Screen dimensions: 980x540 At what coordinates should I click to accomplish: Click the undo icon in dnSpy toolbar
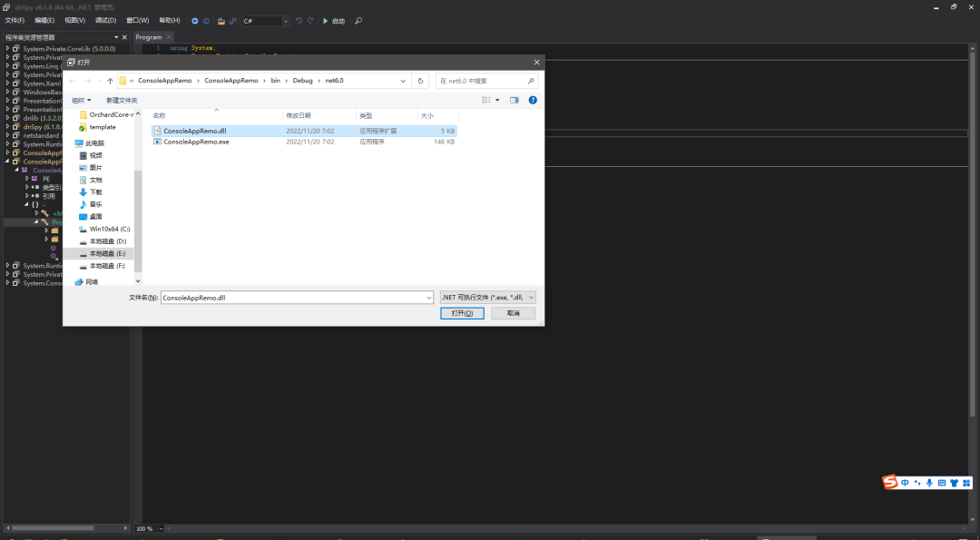coord(299,21)
